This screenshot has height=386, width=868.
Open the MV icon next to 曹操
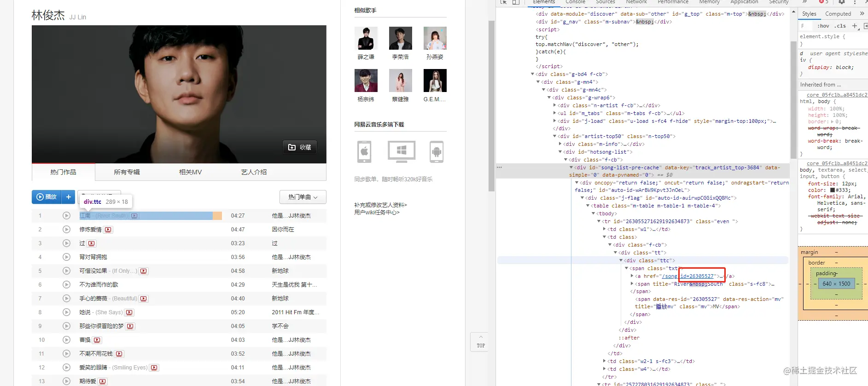point(97,340)
